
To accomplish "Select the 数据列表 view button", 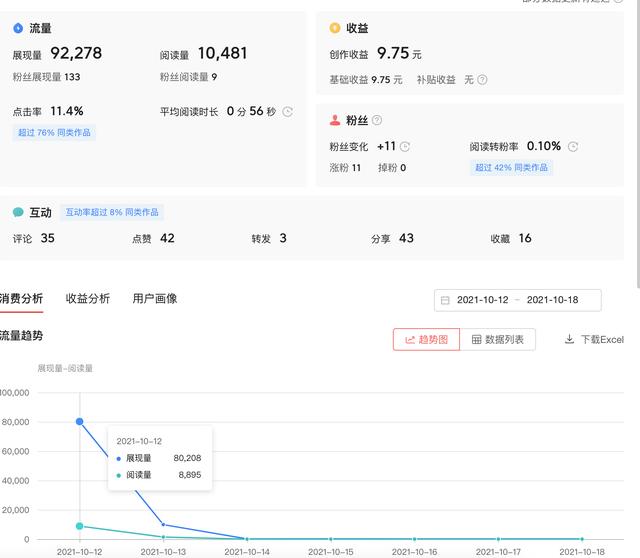I will [498, 339].
